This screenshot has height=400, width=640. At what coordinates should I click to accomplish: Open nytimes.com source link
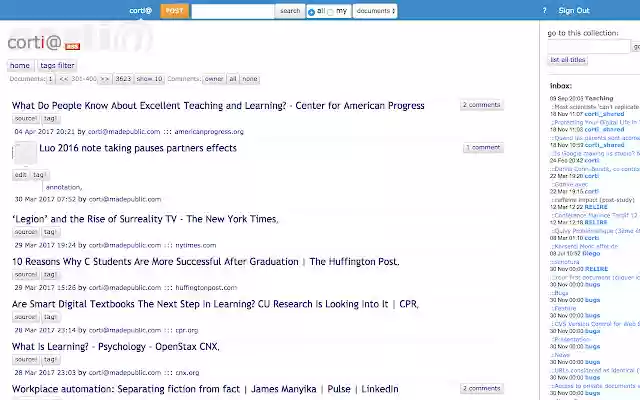click(x=196, y=245)
